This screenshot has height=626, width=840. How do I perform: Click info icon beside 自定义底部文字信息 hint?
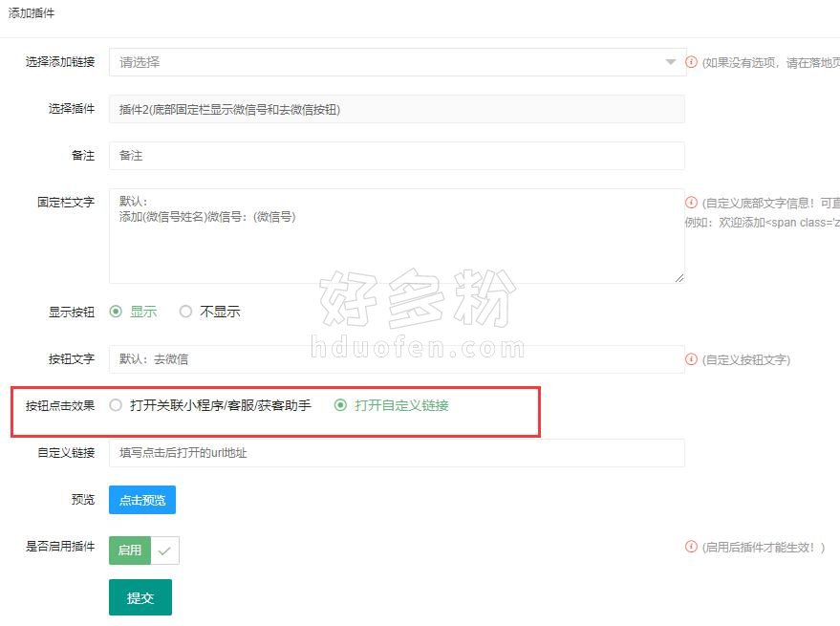pyautogui.click(x=691, y=202)
